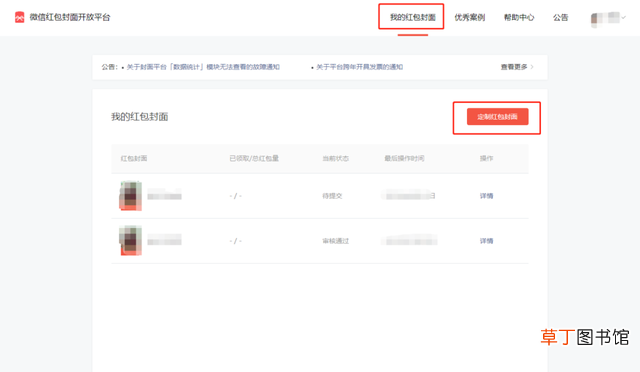Click the 操作 column header
640x372 pixels.
487,158
